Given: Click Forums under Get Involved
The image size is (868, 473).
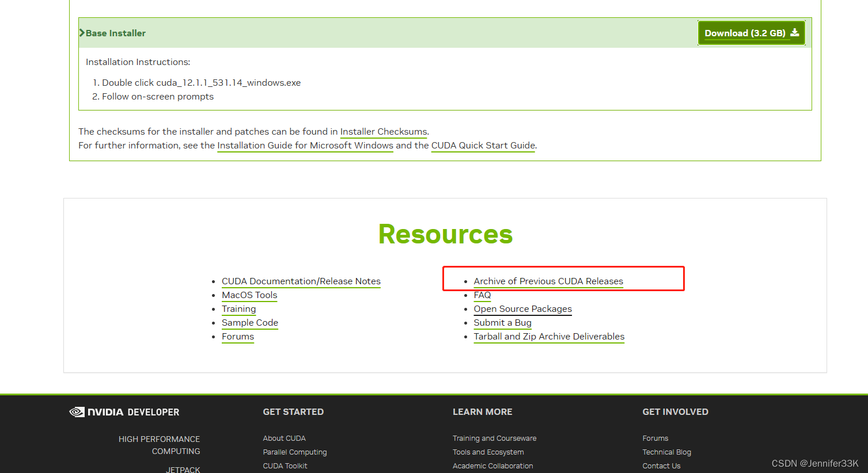Looking at the screenshot, I should click(x=655, y=438).
